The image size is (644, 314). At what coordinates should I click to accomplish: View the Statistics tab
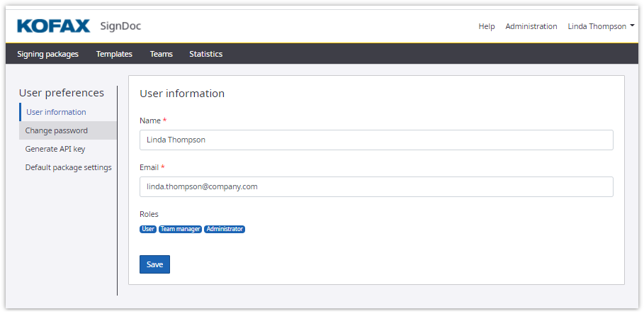205,54
